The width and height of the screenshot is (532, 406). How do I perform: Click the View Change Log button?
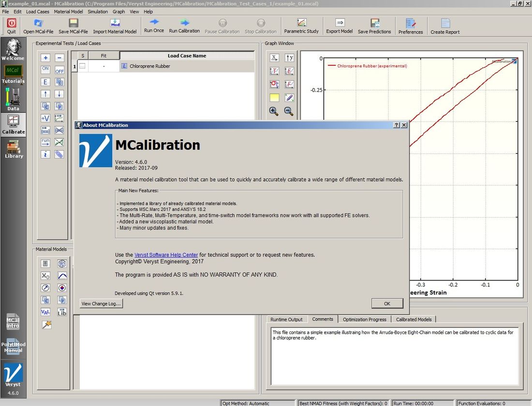(x=101, y=303)
